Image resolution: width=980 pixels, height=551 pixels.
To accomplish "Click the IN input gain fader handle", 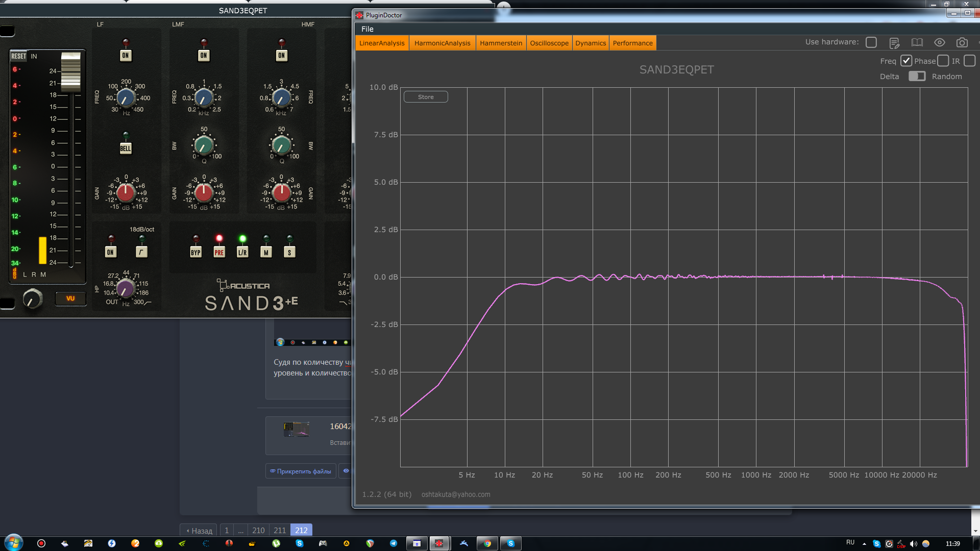I will 70,71.
